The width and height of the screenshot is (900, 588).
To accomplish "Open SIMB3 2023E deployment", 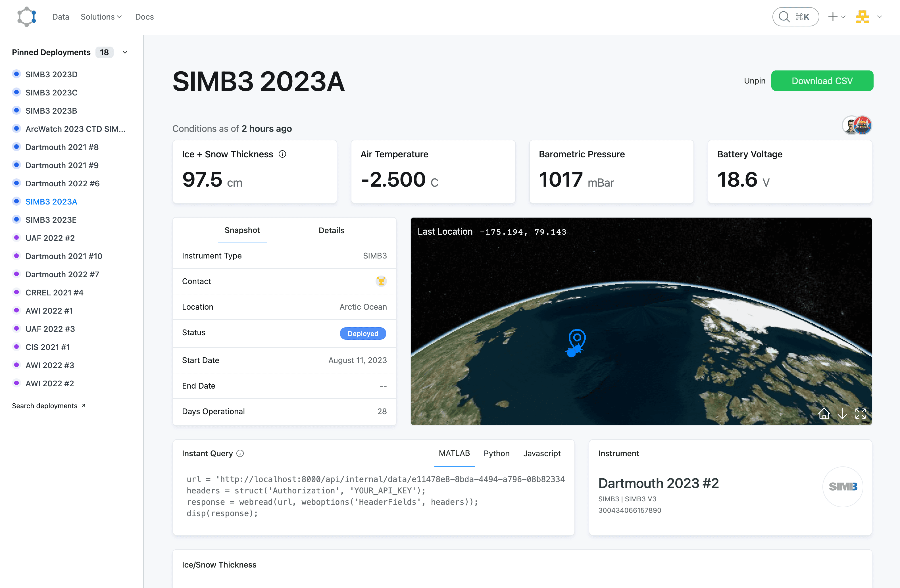I will [x=51, y=220].
